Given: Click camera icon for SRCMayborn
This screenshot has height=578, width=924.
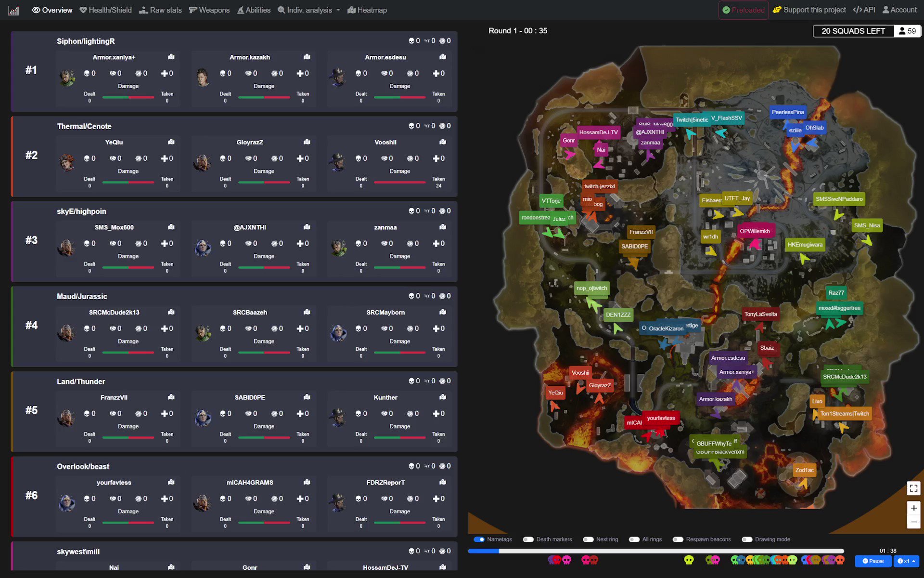Looking at the screenshot, I should tap(443, 312).
